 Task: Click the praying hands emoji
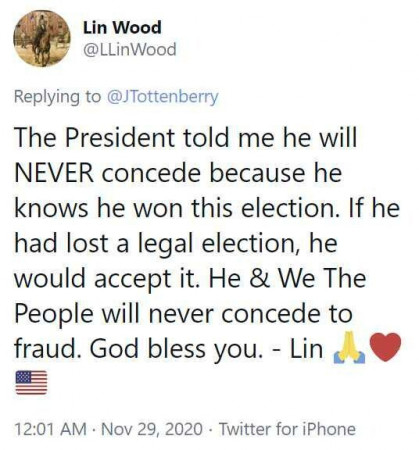tap(349, 348)
